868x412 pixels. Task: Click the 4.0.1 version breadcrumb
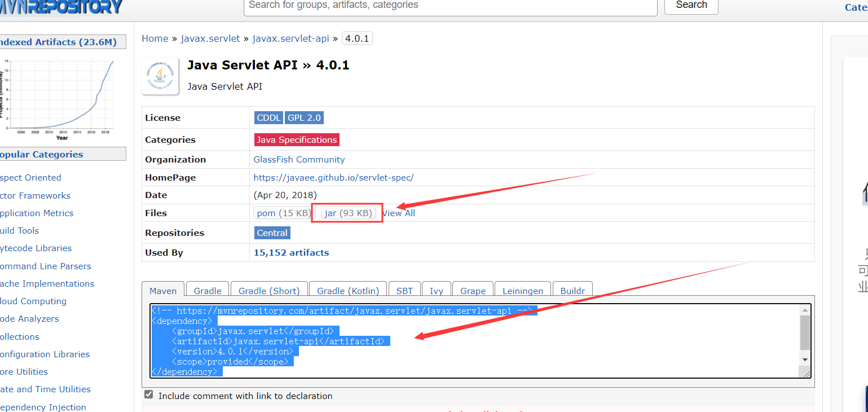357,38
